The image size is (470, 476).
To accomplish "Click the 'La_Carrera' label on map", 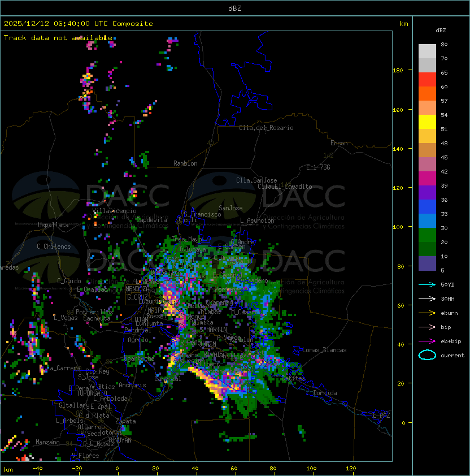I will 64,368.
